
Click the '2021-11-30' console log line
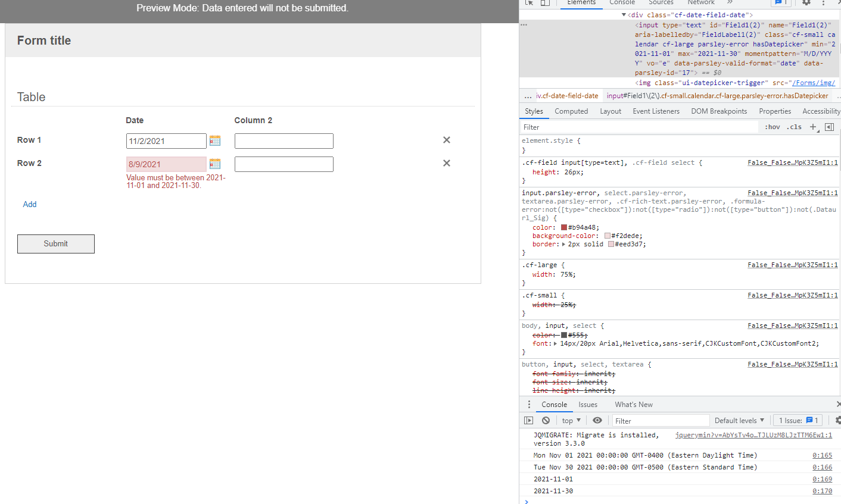pyautogui.click(x=553, y=491)
